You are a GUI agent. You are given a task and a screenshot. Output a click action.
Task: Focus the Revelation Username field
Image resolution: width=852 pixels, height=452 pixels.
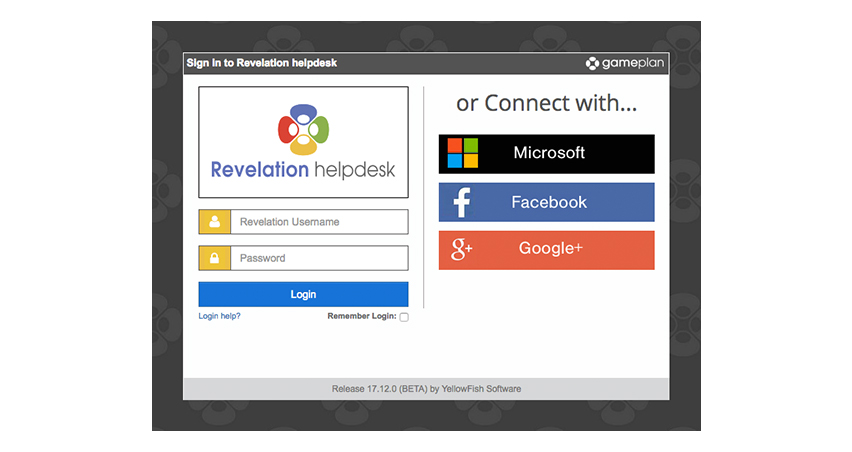click(x=320, y=222)
